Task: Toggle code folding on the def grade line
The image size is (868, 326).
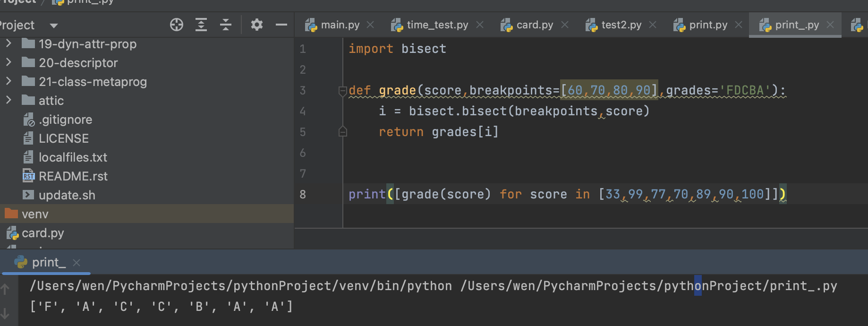Action: pos(343,91)
